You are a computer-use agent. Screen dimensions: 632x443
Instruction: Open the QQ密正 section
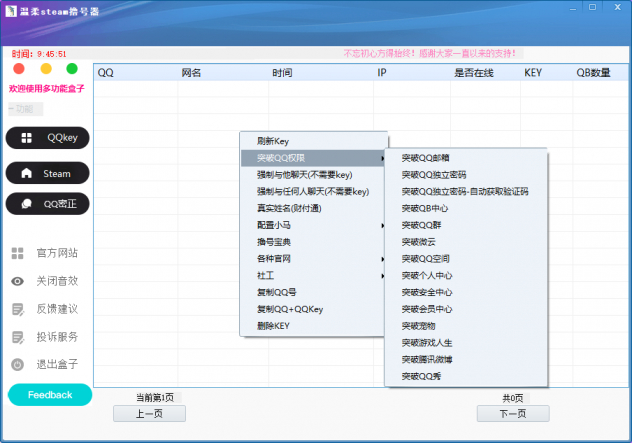pos(48,204)
